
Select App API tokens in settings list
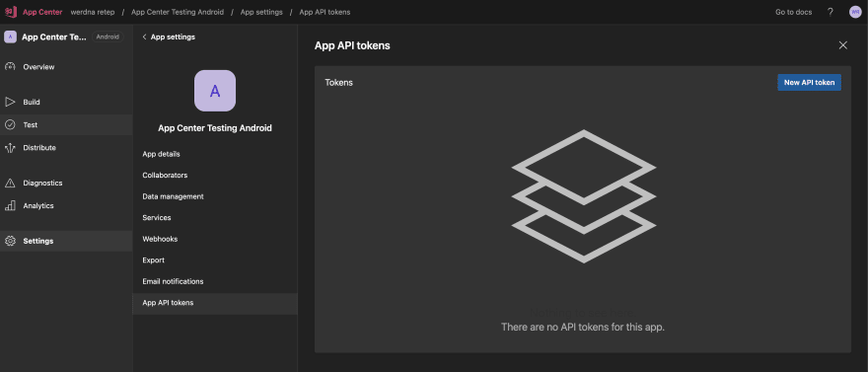coord(215,303)
